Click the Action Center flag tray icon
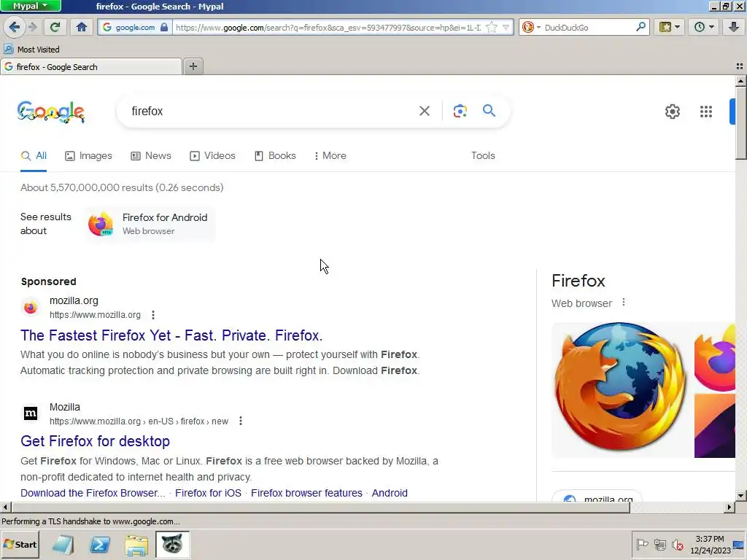 (x=642, y=544)
